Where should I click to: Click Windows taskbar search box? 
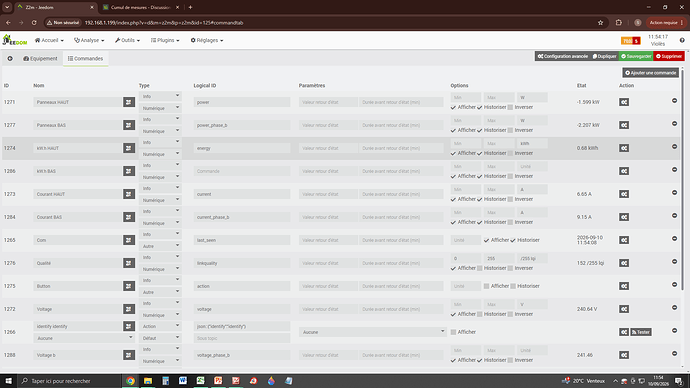coord(69,381)
